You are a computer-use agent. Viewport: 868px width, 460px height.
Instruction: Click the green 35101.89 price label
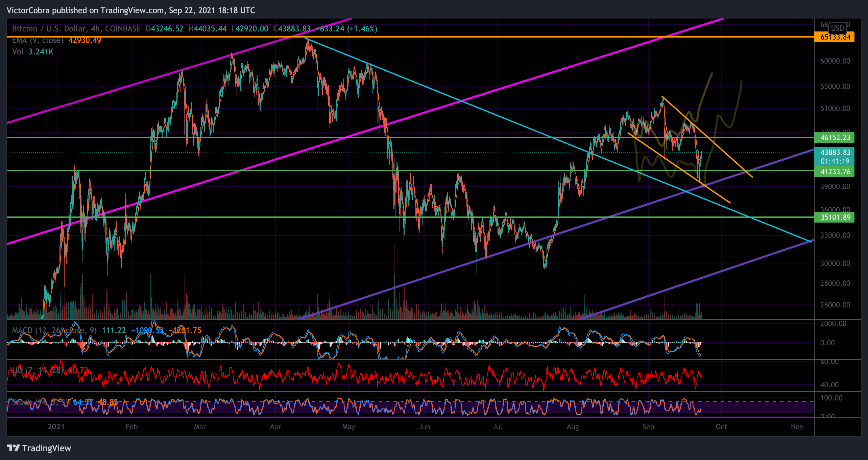pos(834,217)
